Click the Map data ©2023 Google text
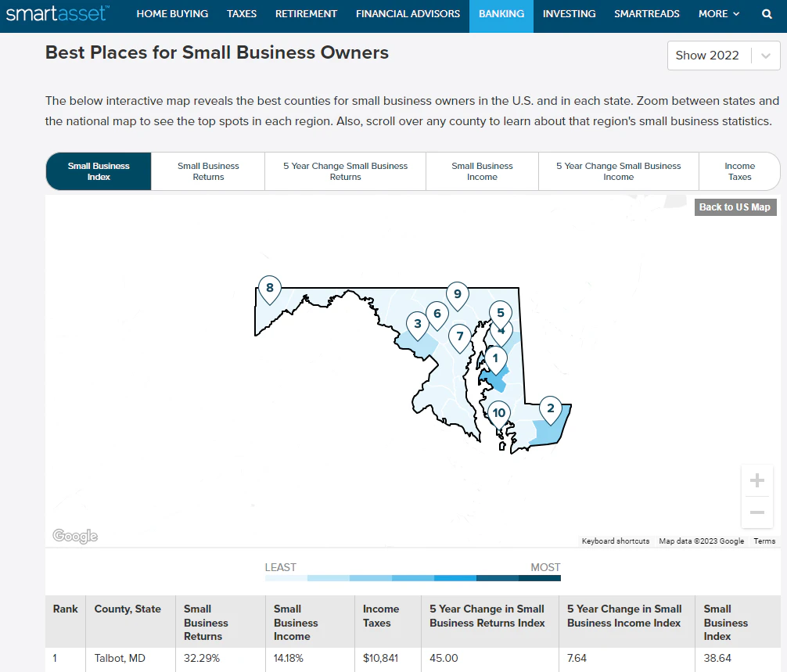This screenshot has height=672, width=787. 701,541
